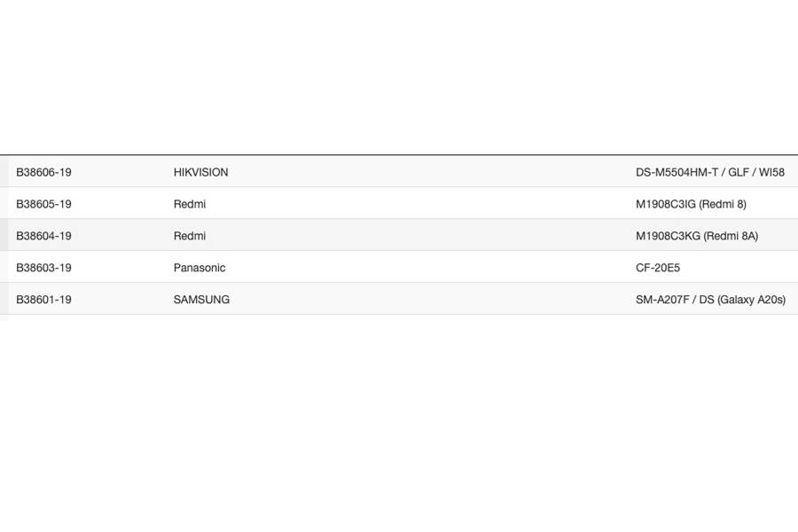Click model DS-M5504HM-T / GLF / WI58
This screenshot has width=798, height=532.
pos(709,172)
